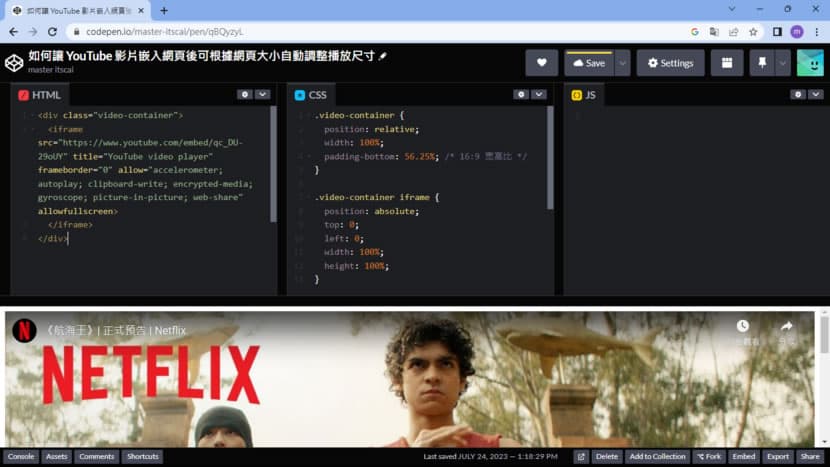Click the Last saved timestamp text
This screenshot has width=830, height=467.
[490, 456]
